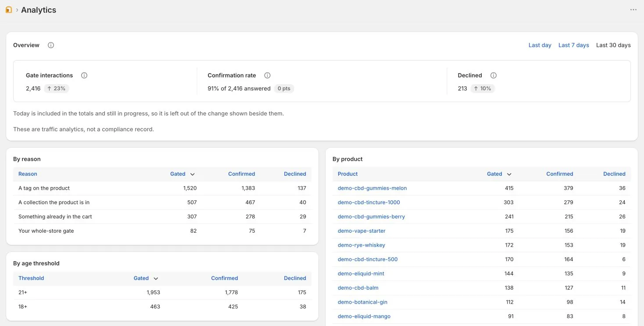Click the orange app icon beside Analytics

click(9, 10)
